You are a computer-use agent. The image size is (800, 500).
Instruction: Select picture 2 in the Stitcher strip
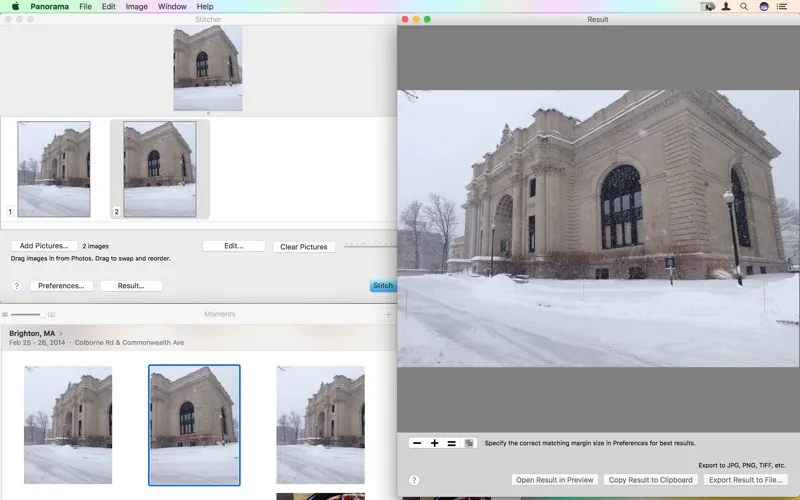click(x=159, y=169)
